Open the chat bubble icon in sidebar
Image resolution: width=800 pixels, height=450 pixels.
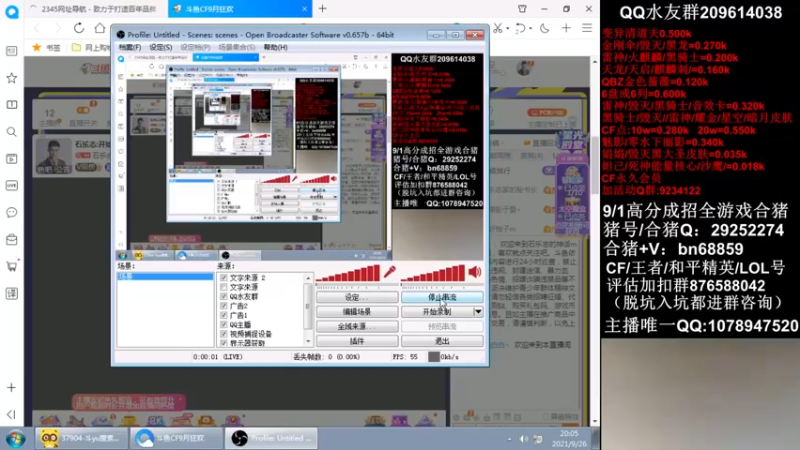11,212
